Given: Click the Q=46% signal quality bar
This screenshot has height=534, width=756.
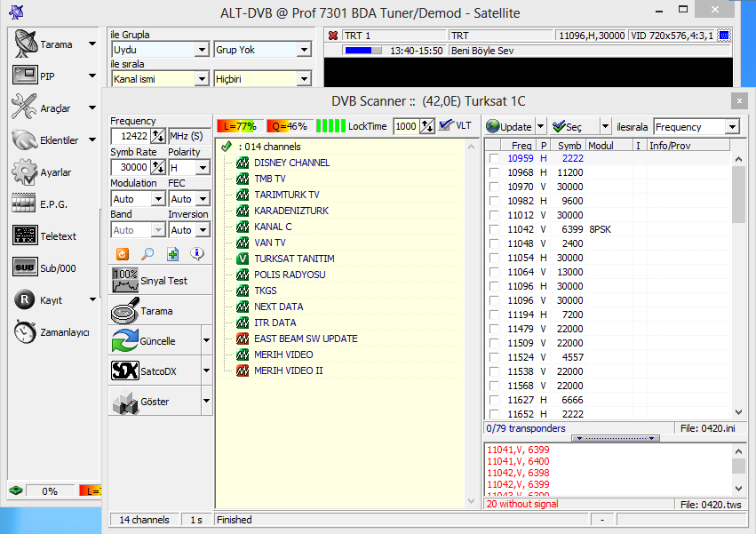Looking at the screenshot, I should coord(290,126).
